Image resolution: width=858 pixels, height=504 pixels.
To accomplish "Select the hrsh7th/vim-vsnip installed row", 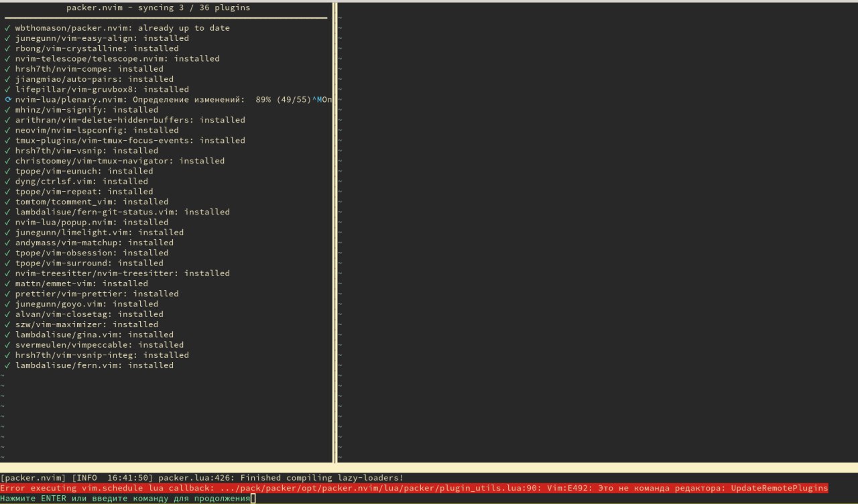I will click(81, 151).
